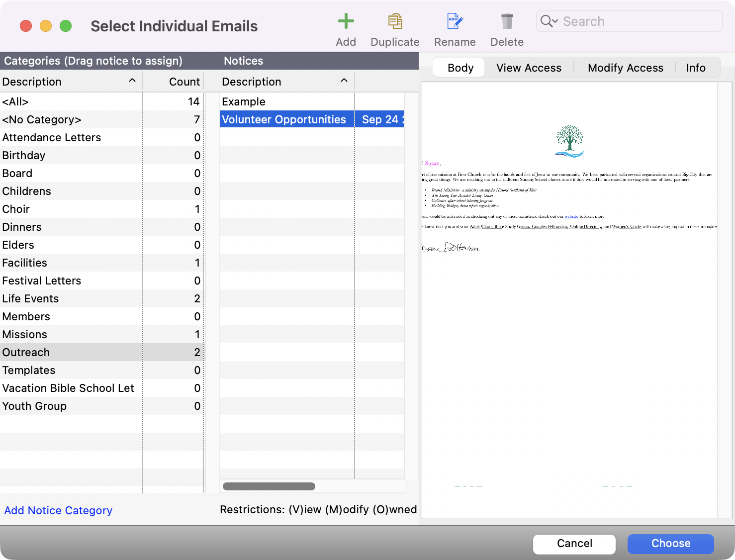Open the Info tab
The height and width of the screenshot is (560, 735).
(x=696, y=68)
